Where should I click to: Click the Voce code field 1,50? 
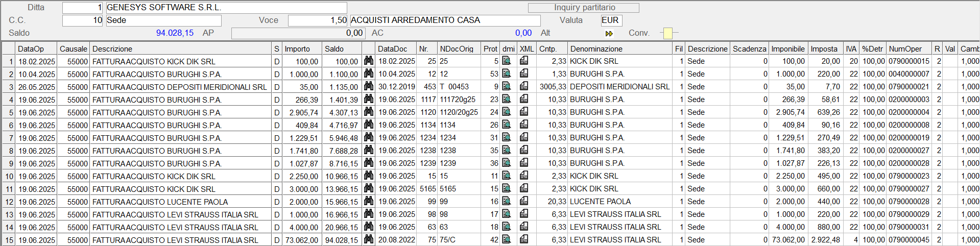(317, 20)
